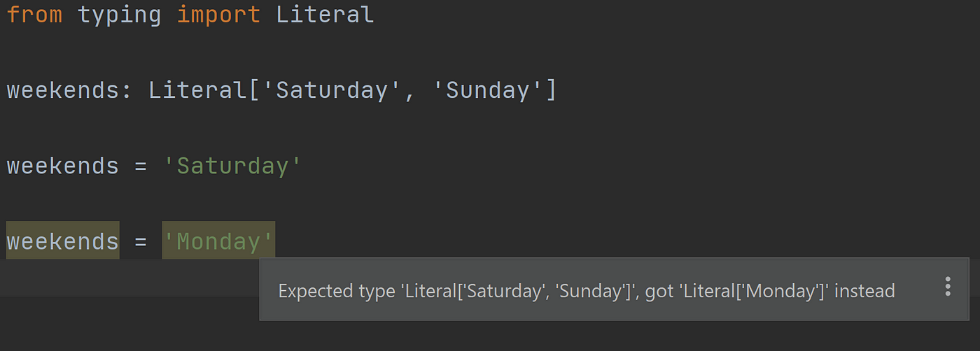The image size is (980, 351).
Task: Click 'Literal' in the import statement
Action: pyautogui.click(x=325, y=14)
